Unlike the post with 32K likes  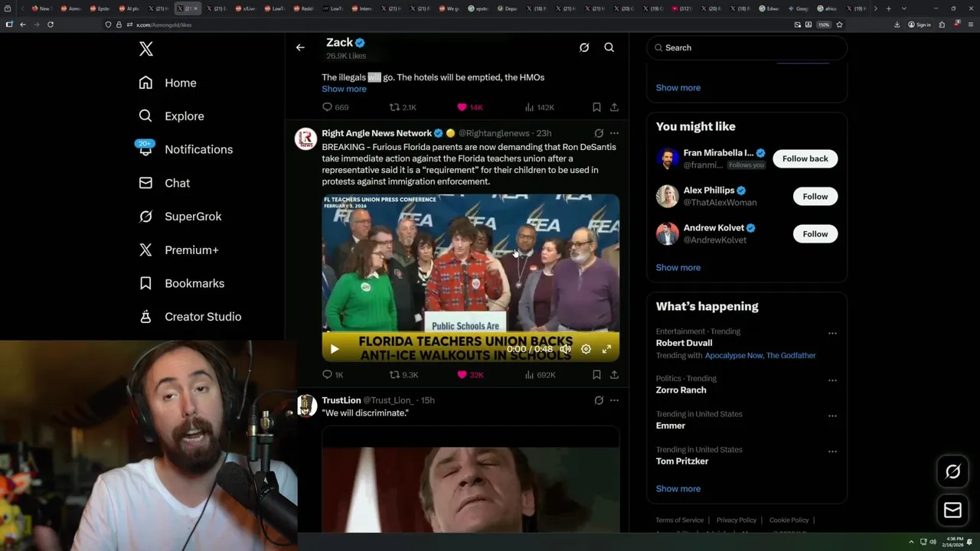[x=470, y=375]
